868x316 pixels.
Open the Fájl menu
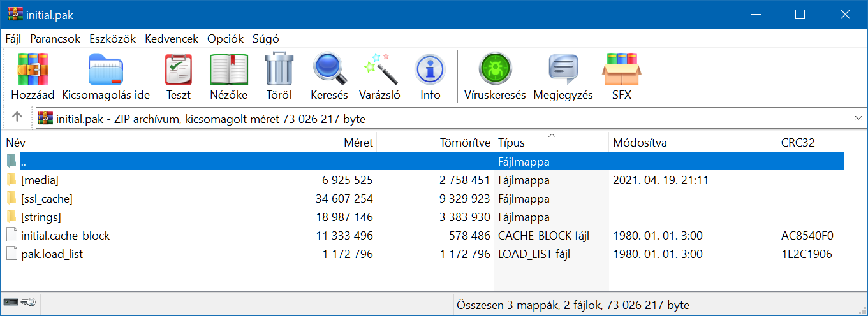[x=13, y=39]
